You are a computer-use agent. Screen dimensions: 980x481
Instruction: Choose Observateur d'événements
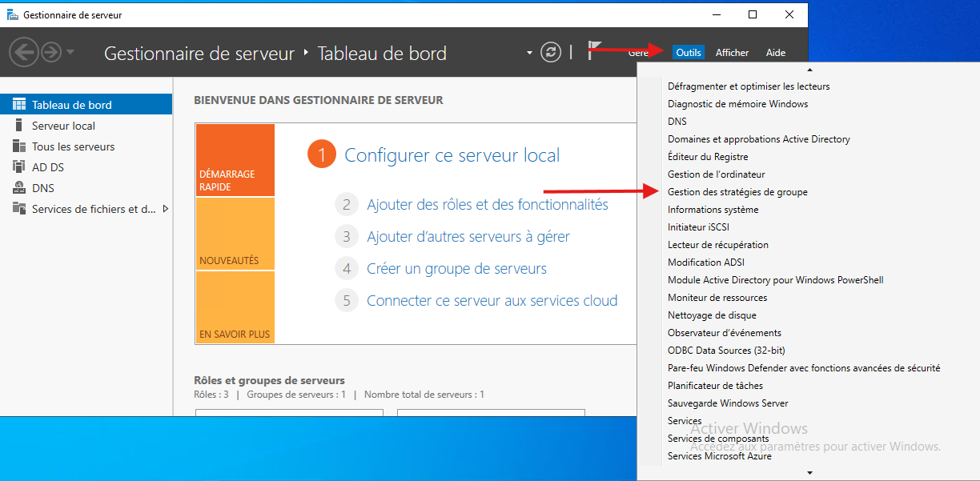click(725, 333)
